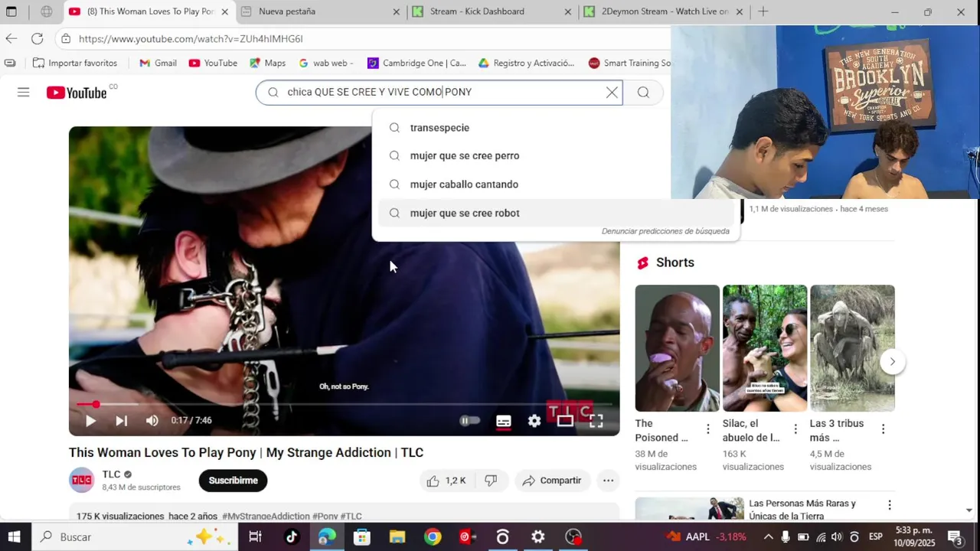This screenshot has height=551, width=980.
Task: Open Task View in taskbar
Action: click(255, 536)
